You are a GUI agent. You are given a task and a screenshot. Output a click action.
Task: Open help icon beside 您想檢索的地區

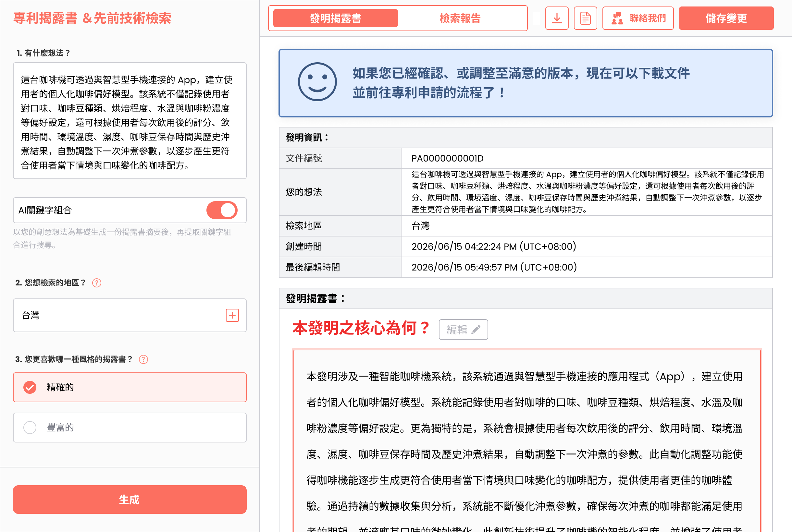[x=97, y=283]
